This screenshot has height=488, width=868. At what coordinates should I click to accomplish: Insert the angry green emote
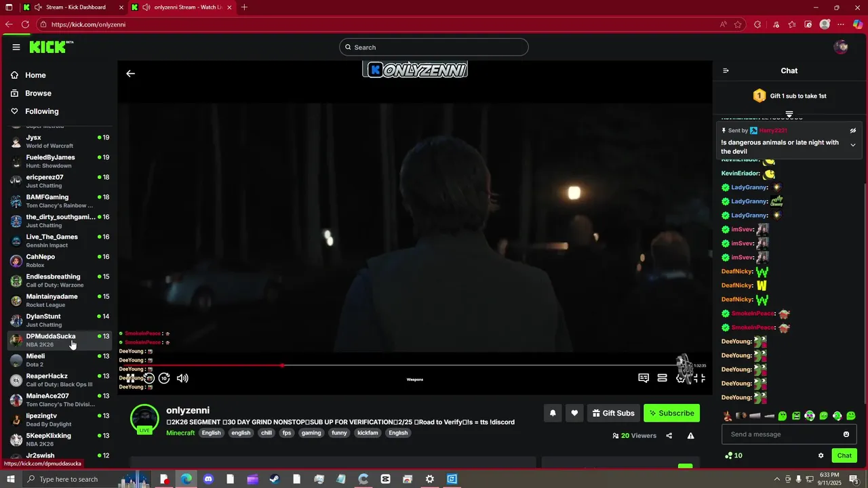[x=796, y=415]
